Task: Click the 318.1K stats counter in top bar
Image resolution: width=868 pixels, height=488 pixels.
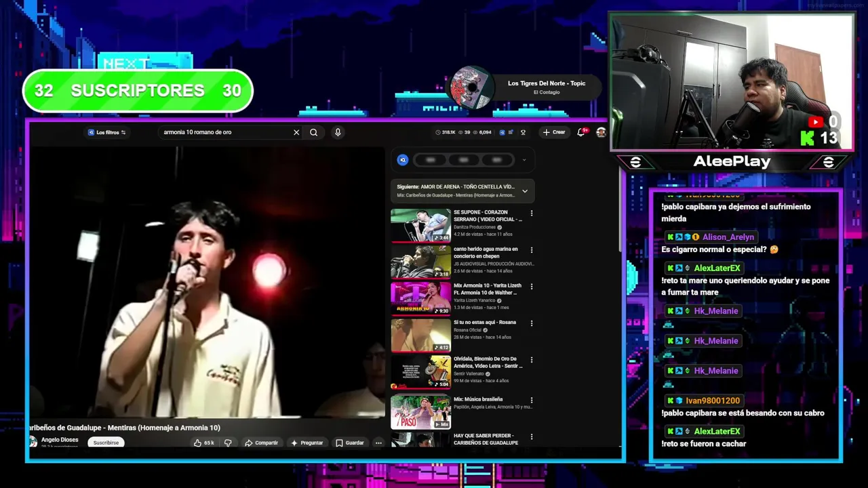Action: pos(446,132)
